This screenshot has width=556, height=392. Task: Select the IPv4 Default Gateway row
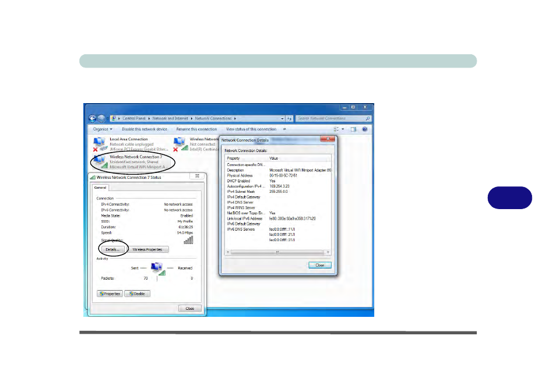click(x=279, y=197)
